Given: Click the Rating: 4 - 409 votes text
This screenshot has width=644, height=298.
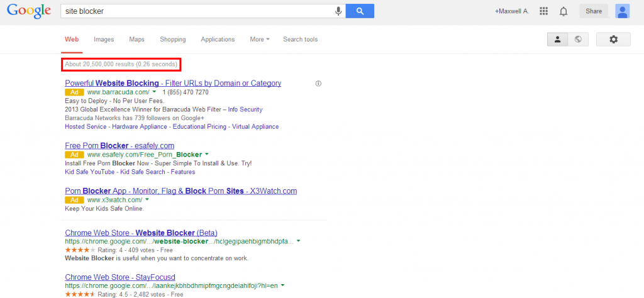Looking at the screenshot, I should [x=127, y=250].
